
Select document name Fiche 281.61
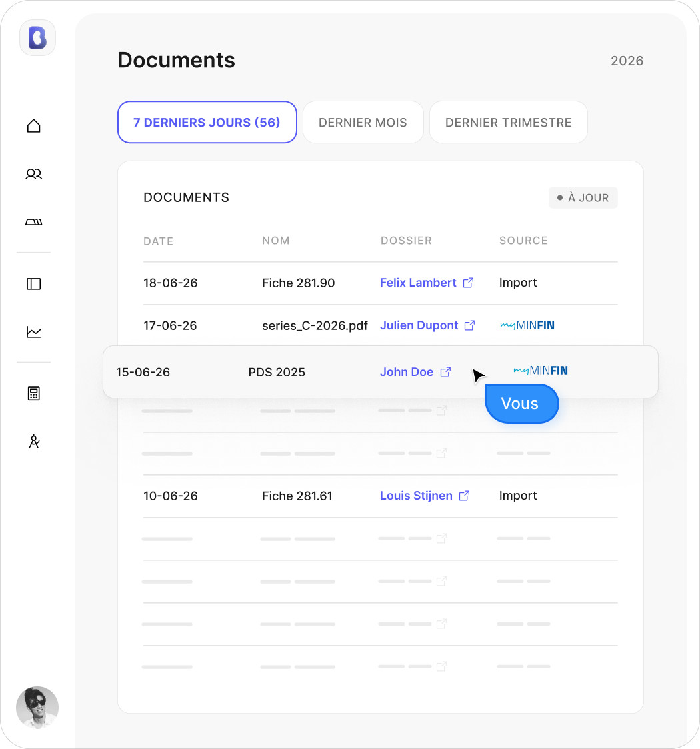(297, 496)
